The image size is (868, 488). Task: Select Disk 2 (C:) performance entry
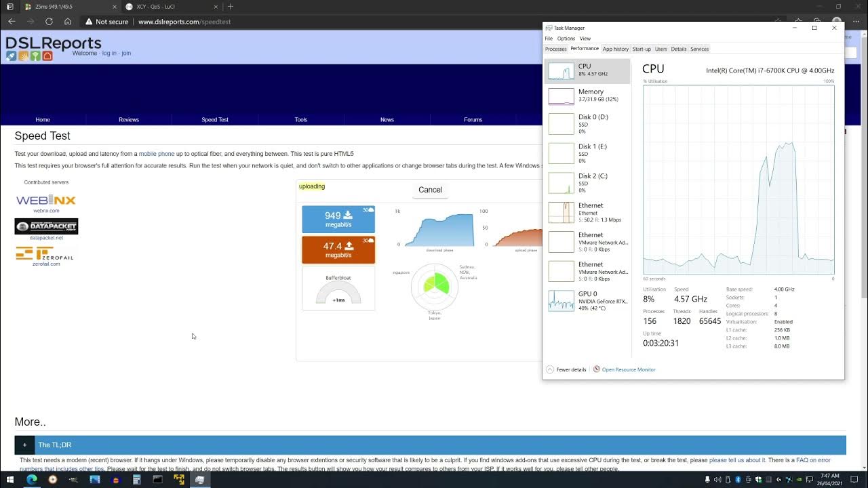587,183
